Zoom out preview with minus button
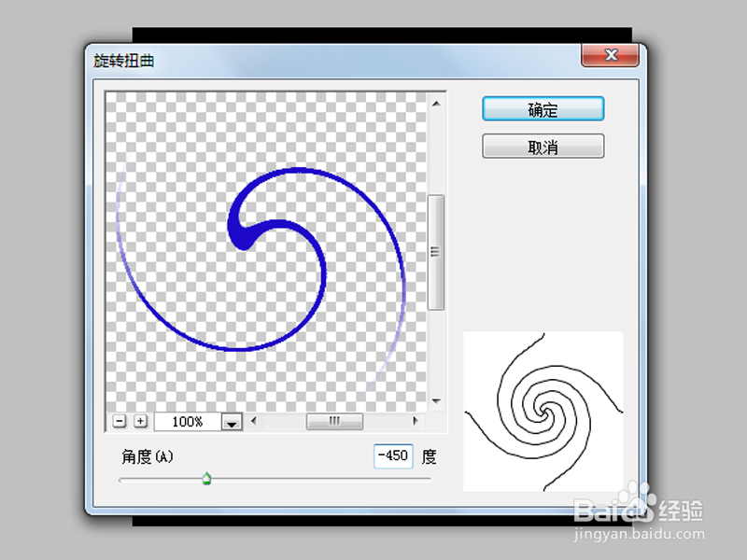This screenshot has width=747, height=560. coord(120,422)
